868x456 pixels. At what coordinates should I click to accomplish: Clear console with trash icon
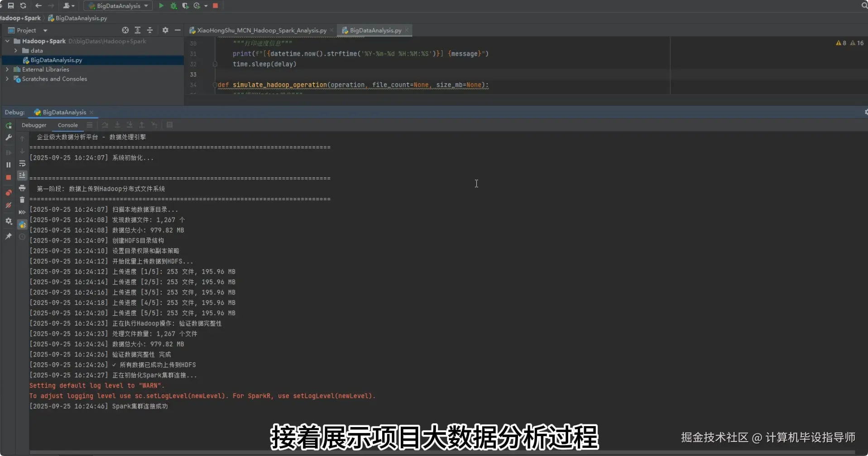tap(22, 200)
